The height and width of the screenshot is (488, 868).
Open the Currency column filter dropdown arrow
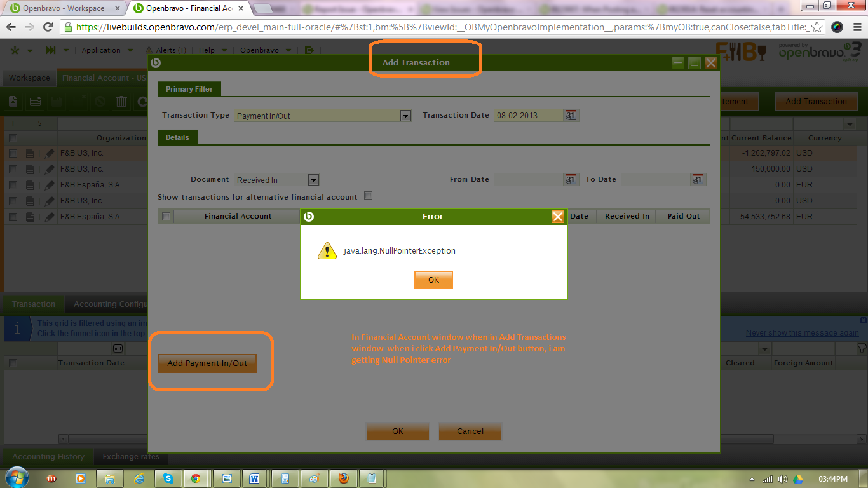pos(850,123)
